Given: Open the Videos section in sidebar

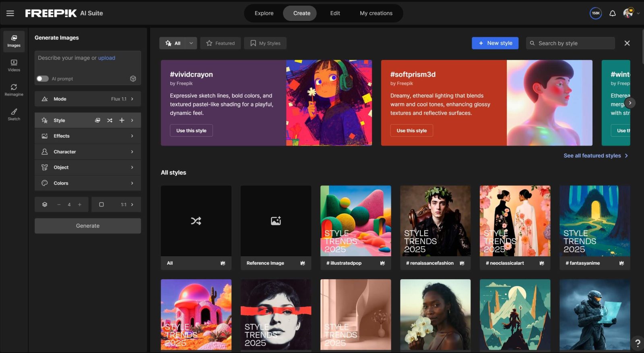Looking at the screenshot, I should (14, 65).
